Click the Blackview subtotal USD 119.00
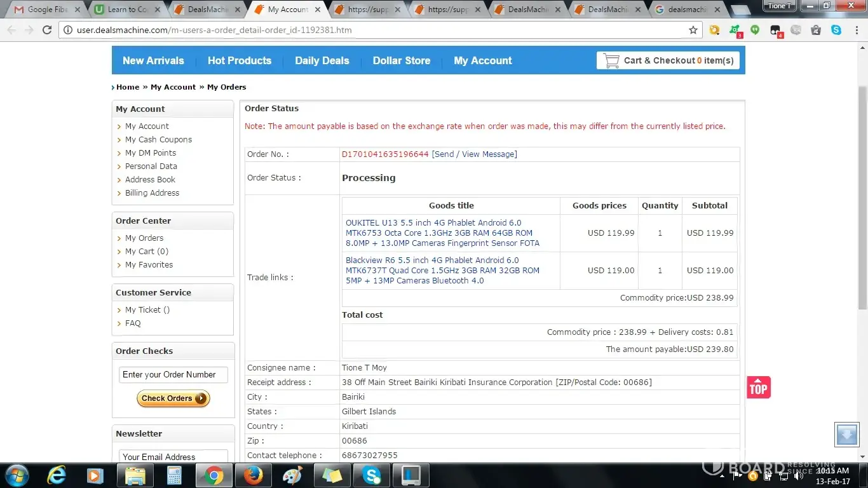 coord(710,270)
